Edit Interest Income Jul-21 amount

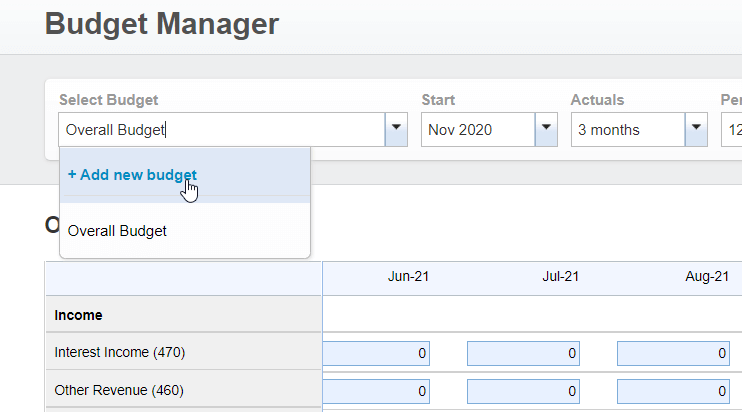click(523, 353)
